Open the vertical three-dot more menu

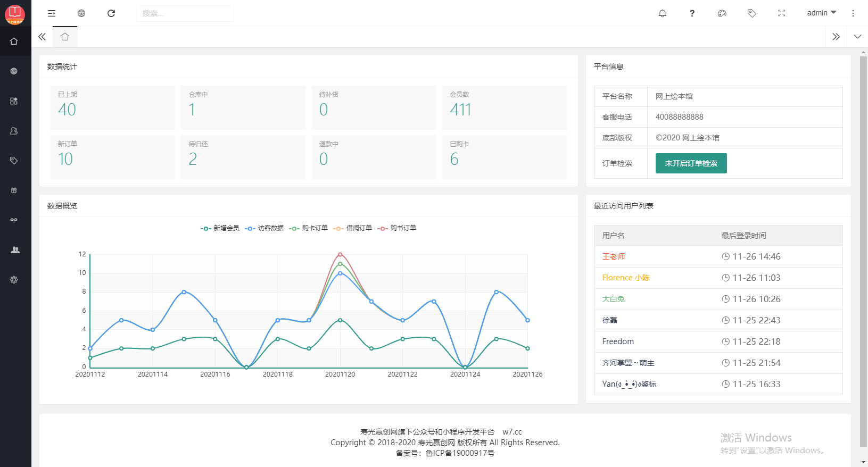click(x=853, y=13)
